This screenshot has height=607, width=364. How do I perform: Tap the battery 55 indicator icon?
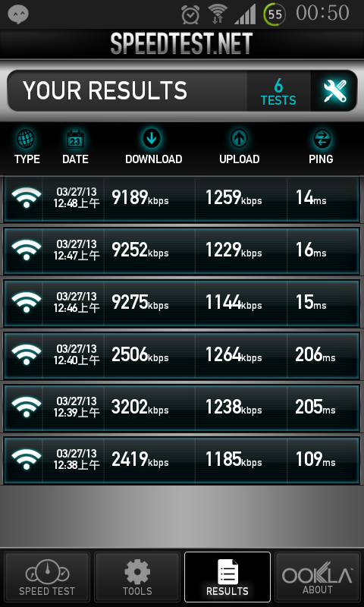[275, 14]
